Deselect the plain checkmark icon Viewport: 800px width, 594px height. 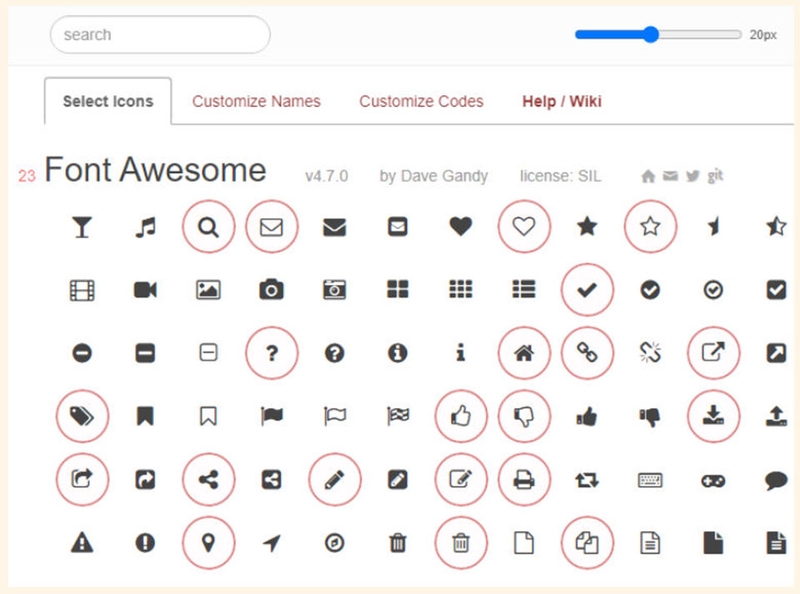[x=587, y=290]
